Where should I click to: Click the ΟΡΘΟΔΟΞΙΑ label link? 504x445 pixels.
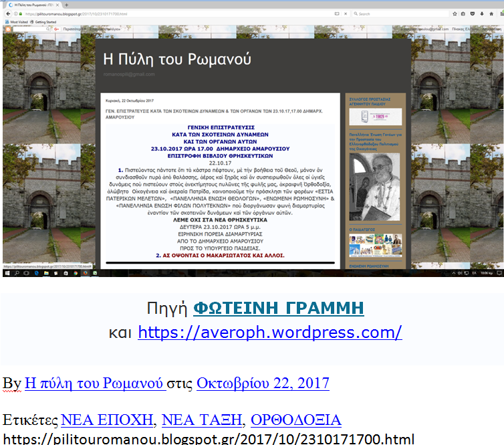tap(295, 420)
